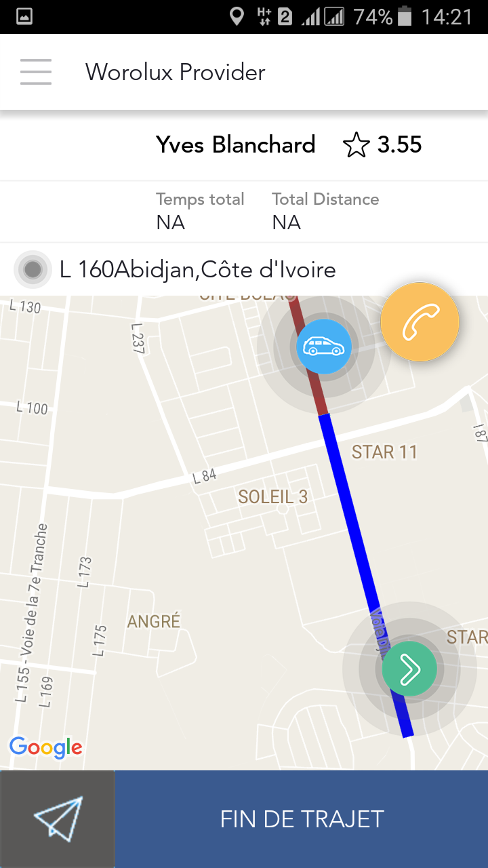Tap the L 160Abidjan address field
Viewport: 488px width, 868px height.
pos(198,270)
